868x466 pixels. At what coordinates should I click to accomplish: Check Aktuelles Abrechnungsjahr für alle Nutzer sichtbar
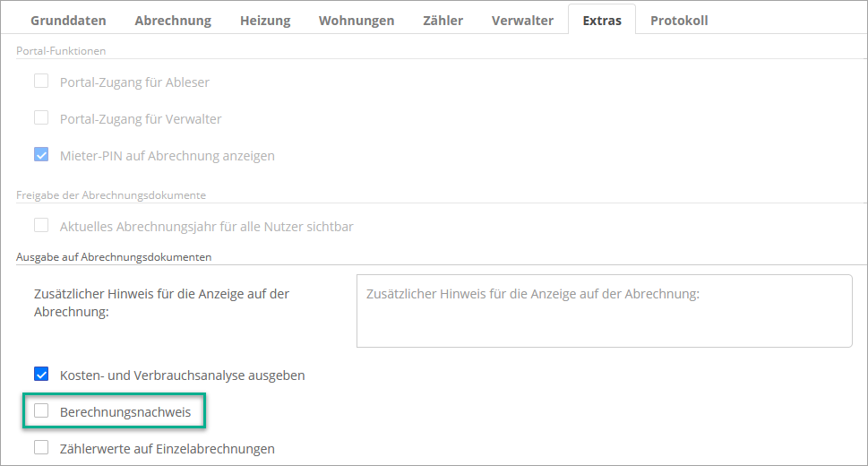[41, 226]
